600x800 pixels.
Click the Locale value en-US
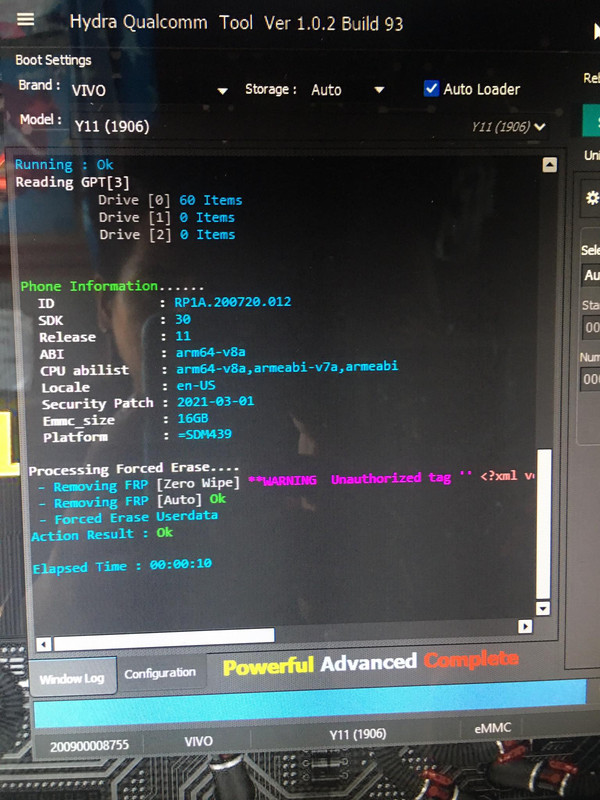click(196, 385)
